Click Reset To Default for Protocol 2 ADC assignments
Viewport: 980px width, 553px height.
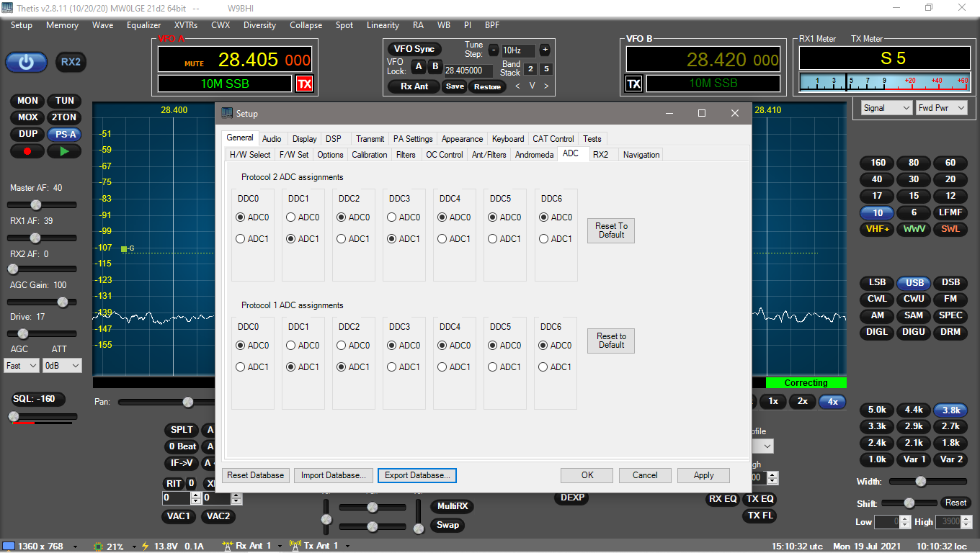[610, 230]
